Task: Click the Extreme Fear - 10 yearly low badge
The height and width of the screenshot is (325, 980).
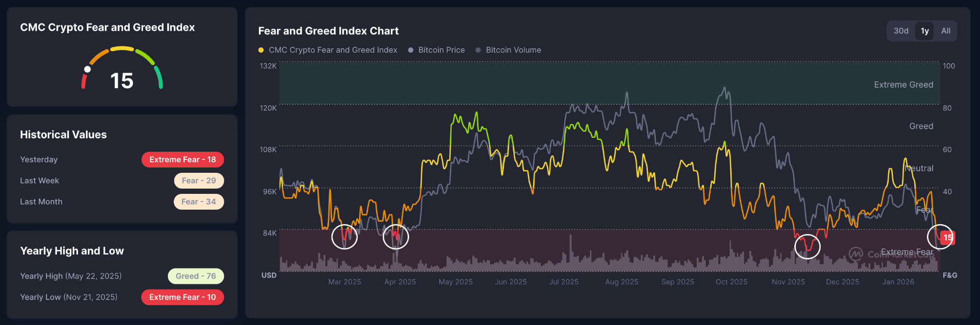Action: coord(182,297)
